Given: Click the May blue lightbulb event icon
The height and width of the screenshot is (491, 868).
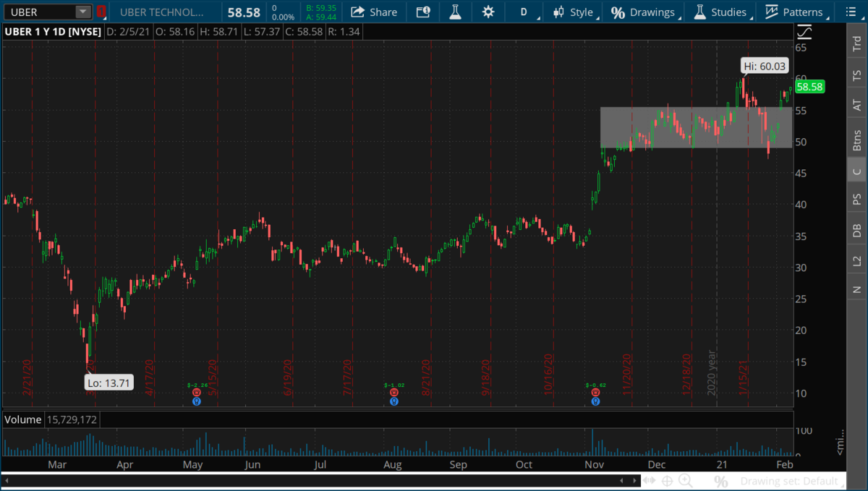Looking at the screenshot, I should coord(197,401).
